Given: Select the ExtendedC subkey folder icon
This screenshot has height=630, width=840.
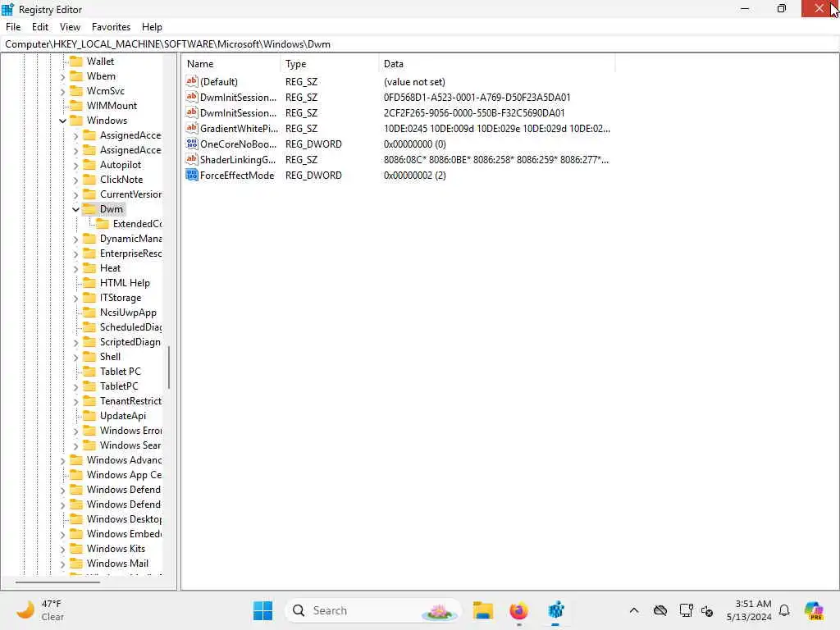Looking at the screenshot, I should click(103, 223).
